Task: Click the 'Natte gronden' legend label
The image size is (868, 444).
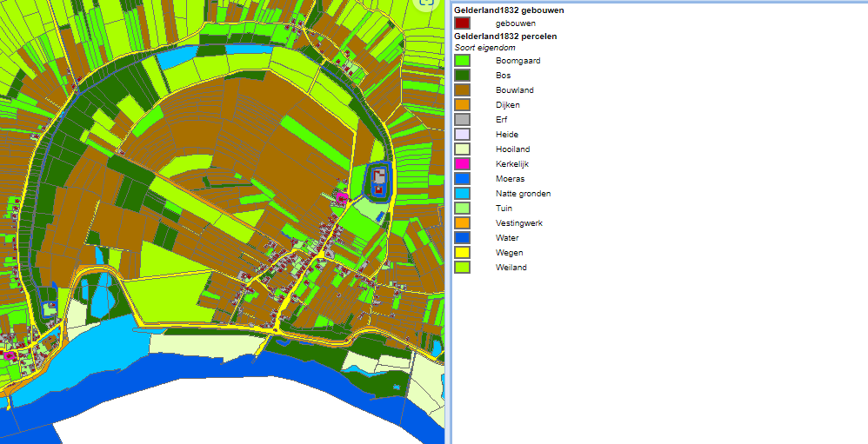Action: point(523,194)
